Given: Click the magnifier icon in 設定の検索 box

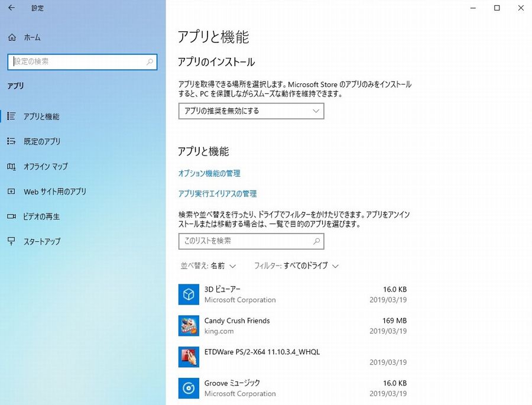Looking at the screenshot, I should click(x=150, y=62).
